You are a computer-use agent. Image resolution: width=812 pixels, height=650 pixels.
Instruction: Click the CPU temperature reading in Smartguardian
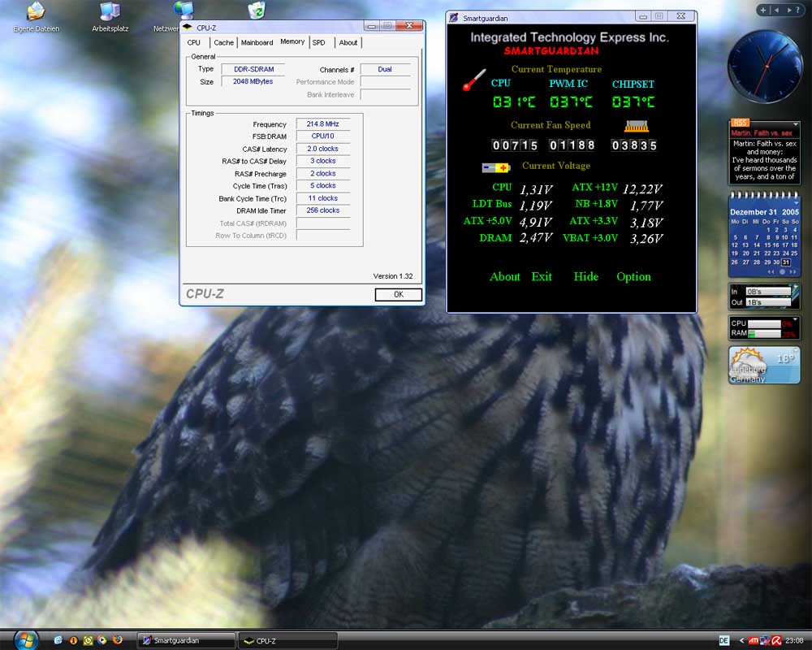pos(514,102)
